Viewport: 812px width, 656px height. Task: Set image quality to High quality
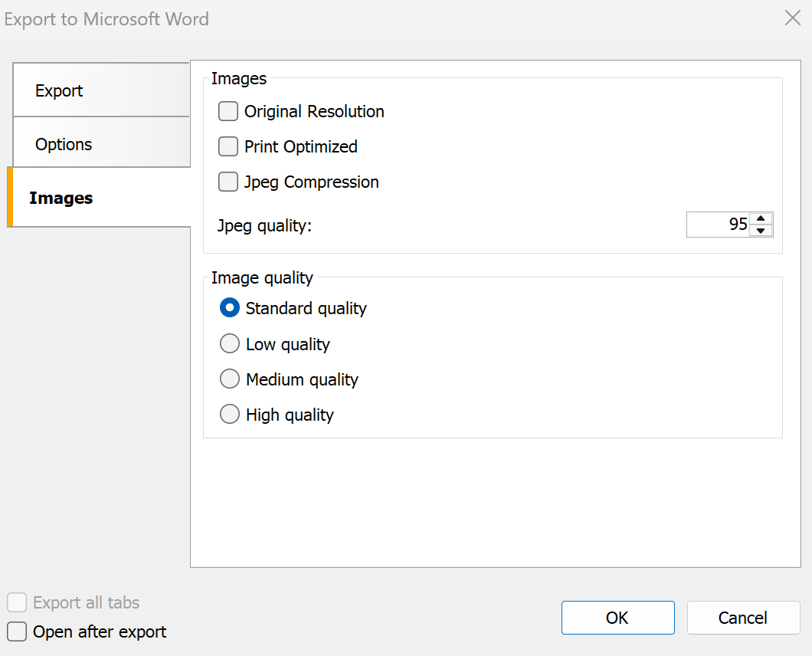click(230, 415)
